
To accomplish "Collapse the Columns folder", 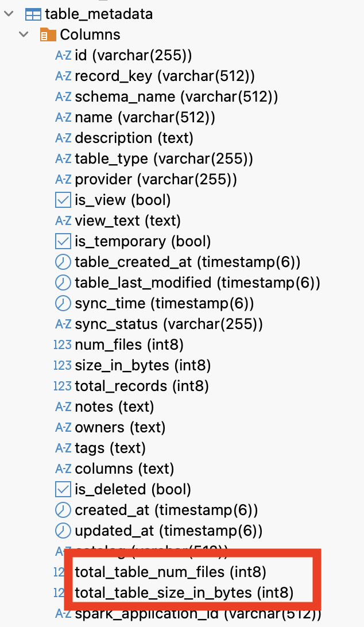I will coord(23,34).
